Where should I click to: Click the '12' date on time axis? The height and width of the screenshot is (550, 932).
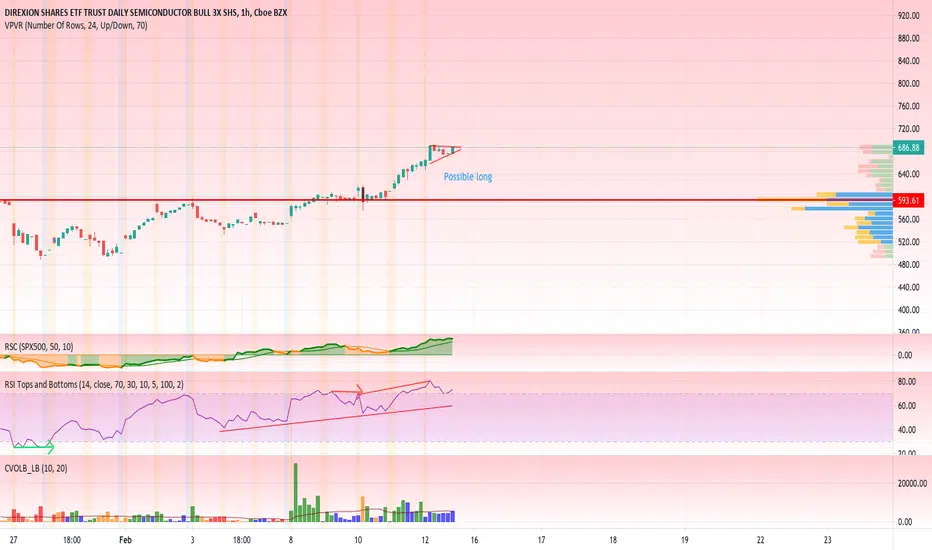tap(425, 540)
